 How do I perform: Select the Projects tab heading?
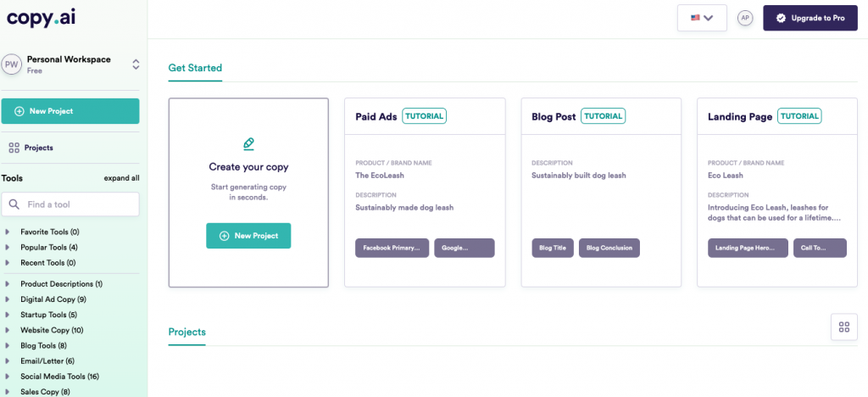[186, 332]
